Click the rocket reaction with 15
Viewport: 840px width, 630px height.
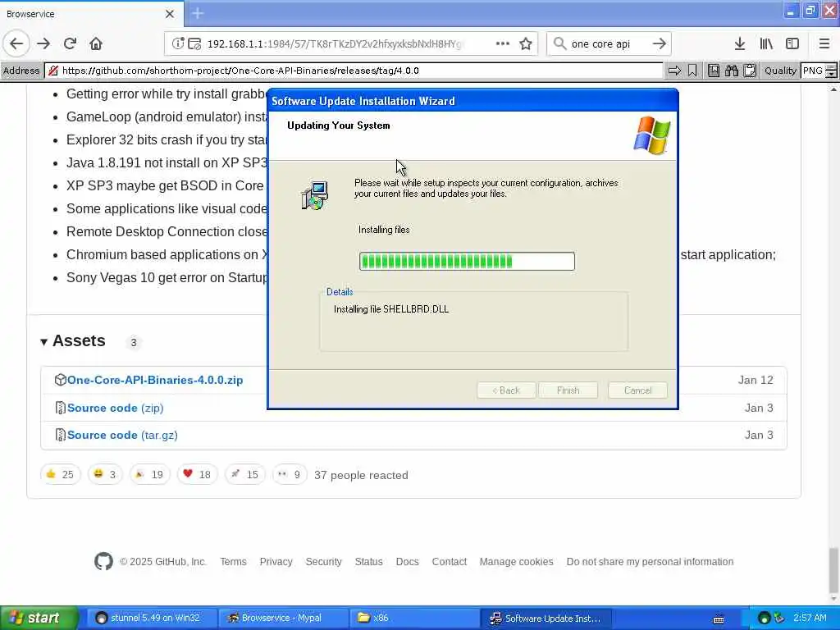click(244, 474)
